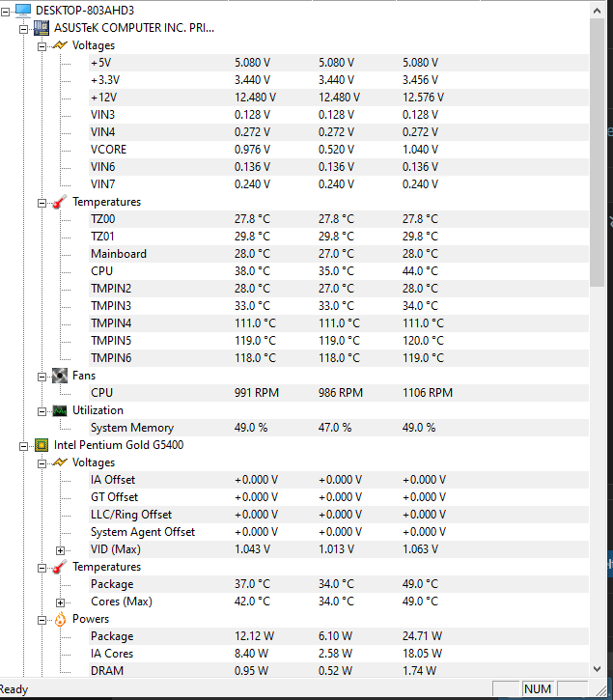The image size is (613, 700).
Task: Select the VIN3 row
Action: [x=339, y=115]
